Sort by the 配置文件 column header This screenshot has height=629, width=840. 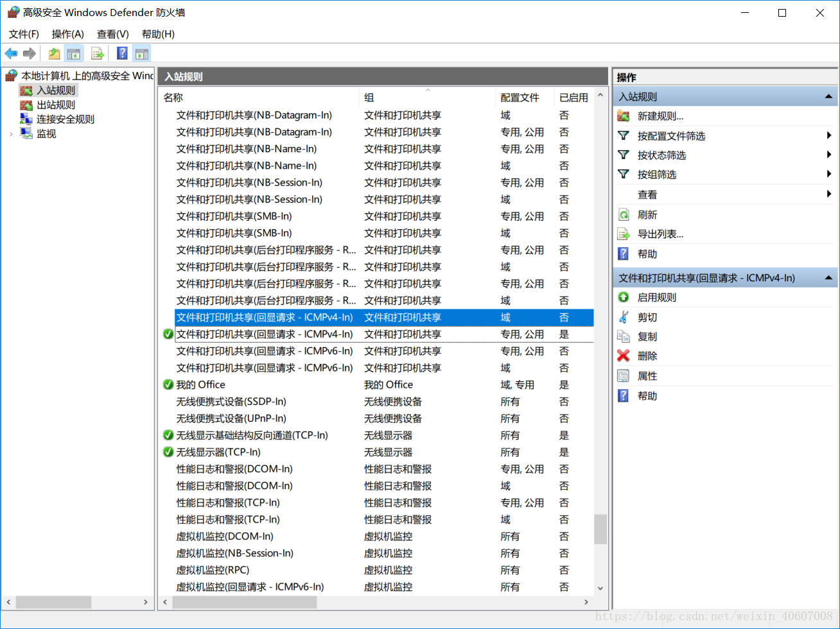point(525,98)
